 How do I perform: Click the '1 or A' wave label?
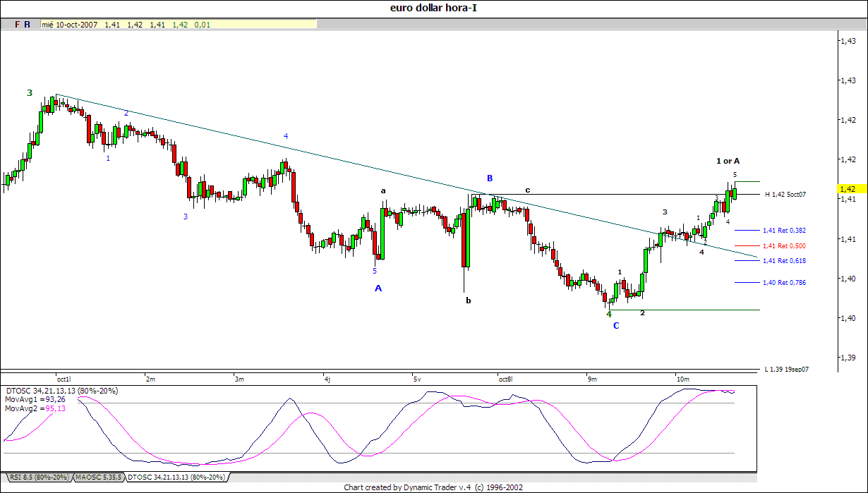click(728, 161)
